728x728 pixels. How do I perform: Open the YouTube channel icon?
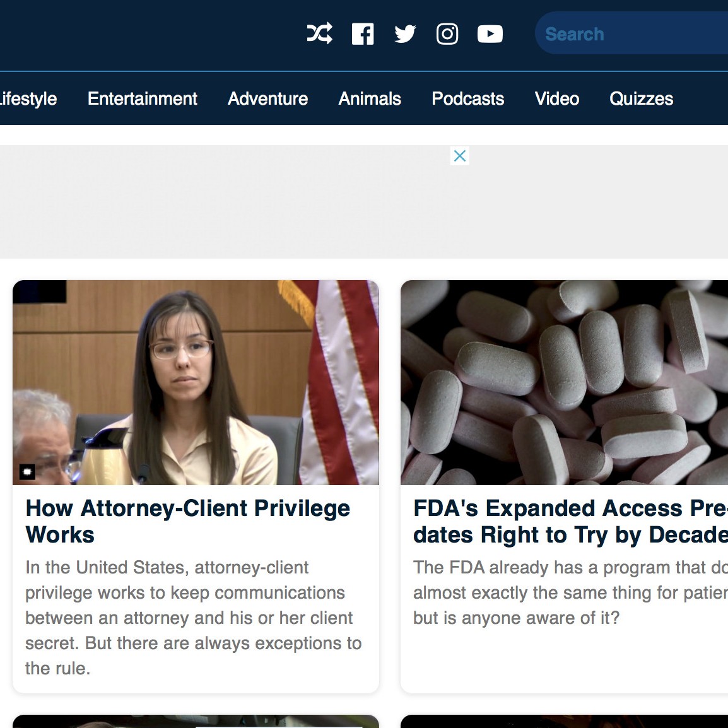click(x=490, y=34)
